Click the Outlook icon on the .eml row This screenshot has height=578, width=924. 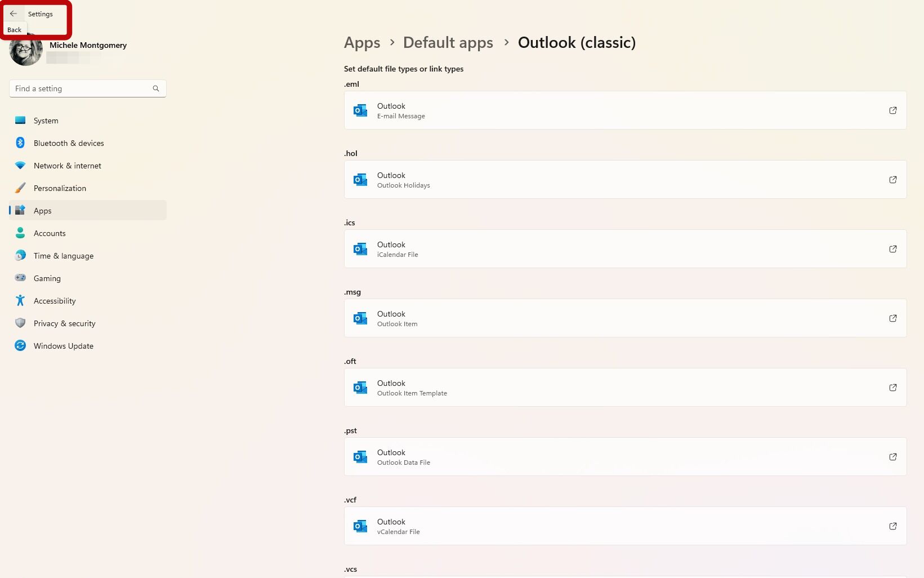pyautogui.click(x=360, y=110)
